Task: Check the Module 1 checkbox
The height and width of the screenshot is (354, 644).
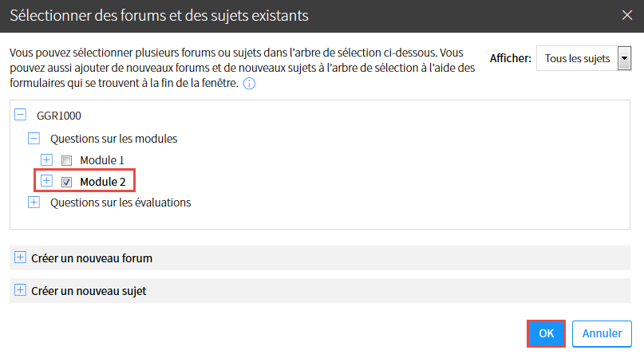Action: click(67, 160)
